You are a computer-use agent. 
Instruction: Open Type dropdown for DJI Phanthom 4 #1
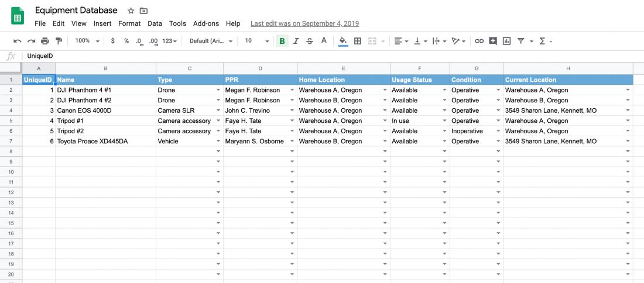218,90
